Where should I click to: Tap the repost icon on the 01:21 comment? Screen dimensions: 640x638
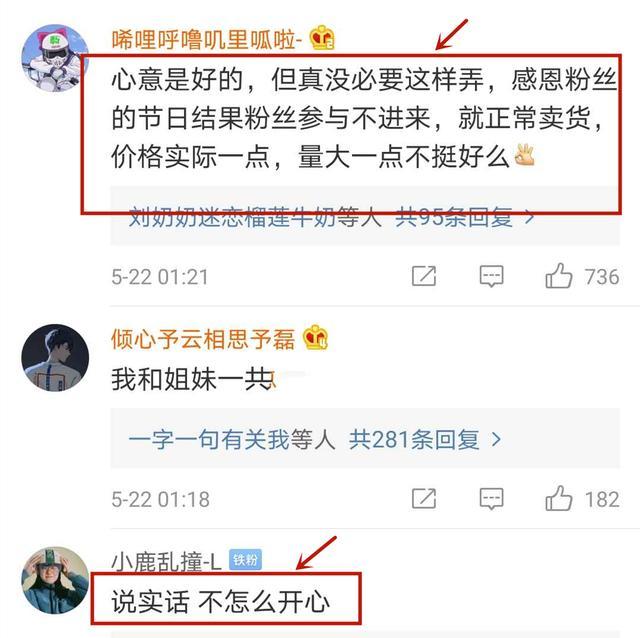coord(424,276)
